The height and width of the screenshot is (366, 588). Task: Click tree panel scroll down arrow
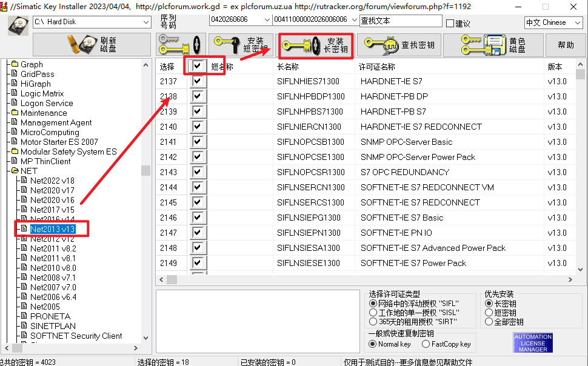(146, 338)
